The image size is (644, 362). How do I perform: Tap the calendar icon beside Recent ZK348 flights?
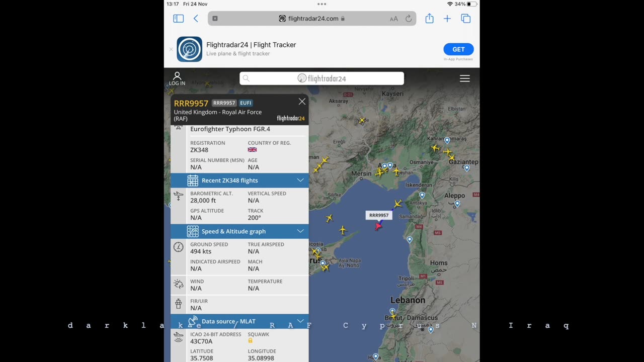193,180
